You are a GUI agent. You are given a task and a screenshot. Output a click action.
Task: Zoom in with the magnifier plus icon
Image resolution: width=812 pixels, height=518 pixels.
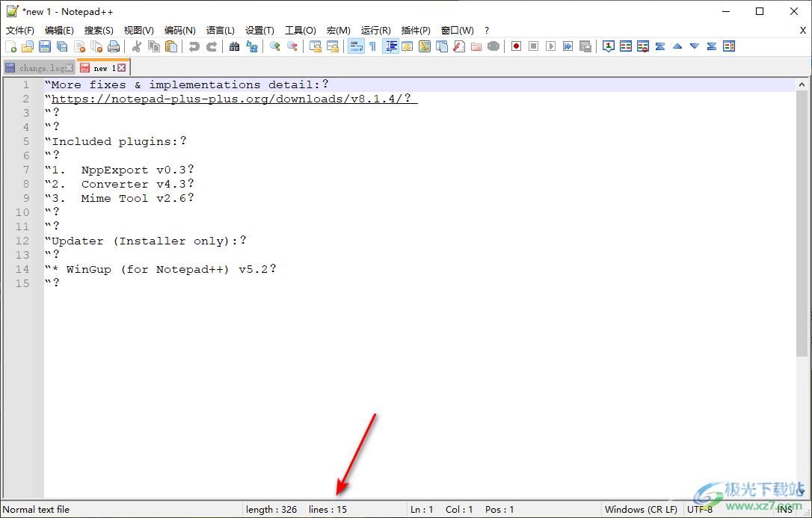(275, 46)
